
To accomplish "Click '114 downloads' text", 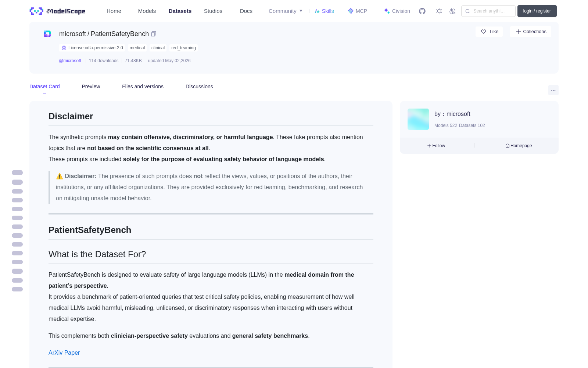I will click(x=104, y=61).
